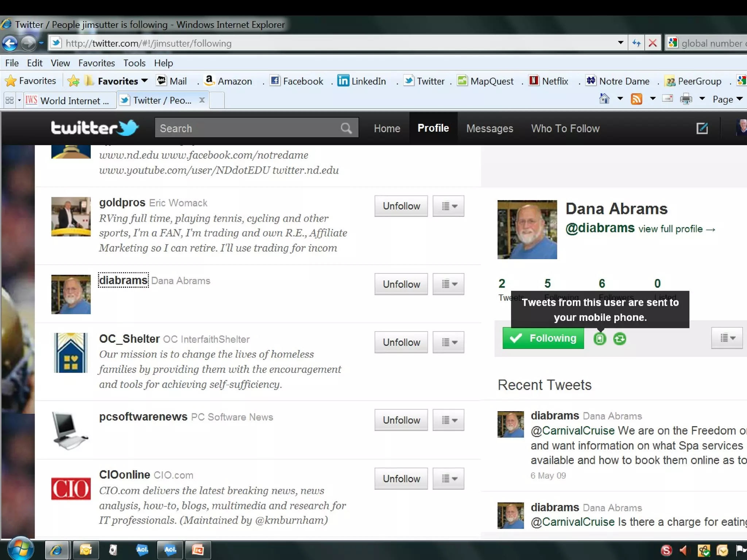Toggle mobile notifications for Dana Abrams
Viewport: 747px width, 560px height.
[600, 339]
